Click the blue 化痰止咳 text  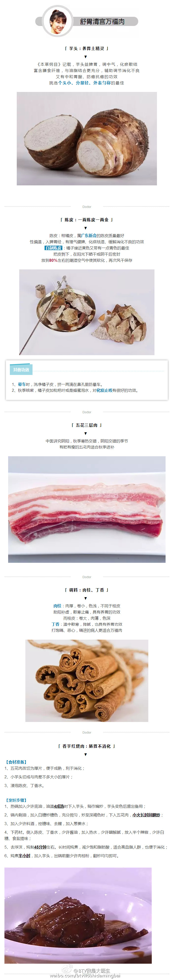(104, 390)
